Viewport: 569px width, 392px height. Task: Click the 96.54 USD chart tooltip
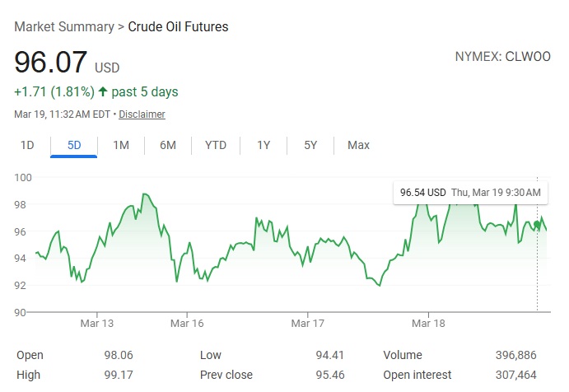[470, 193]
